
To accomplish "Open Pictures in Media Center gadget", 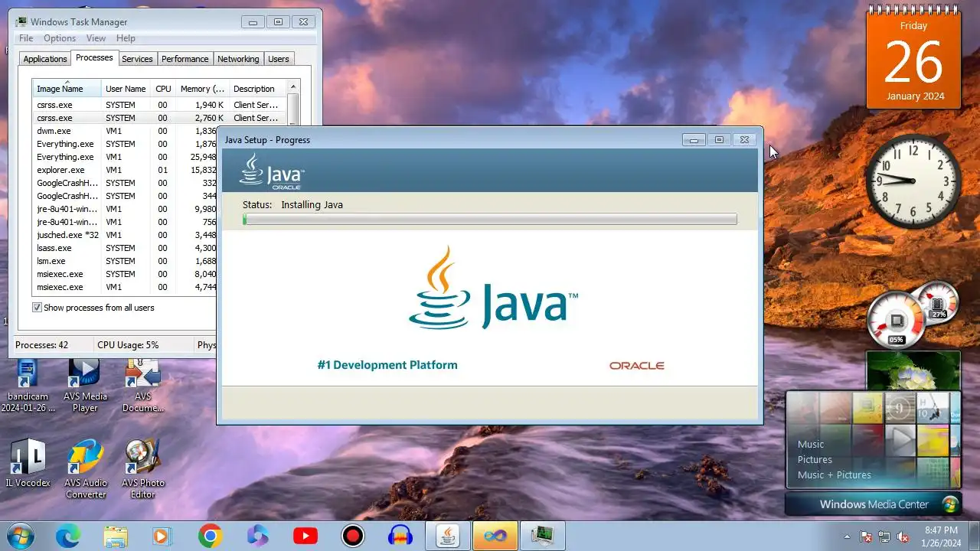I will click(815, 459).
